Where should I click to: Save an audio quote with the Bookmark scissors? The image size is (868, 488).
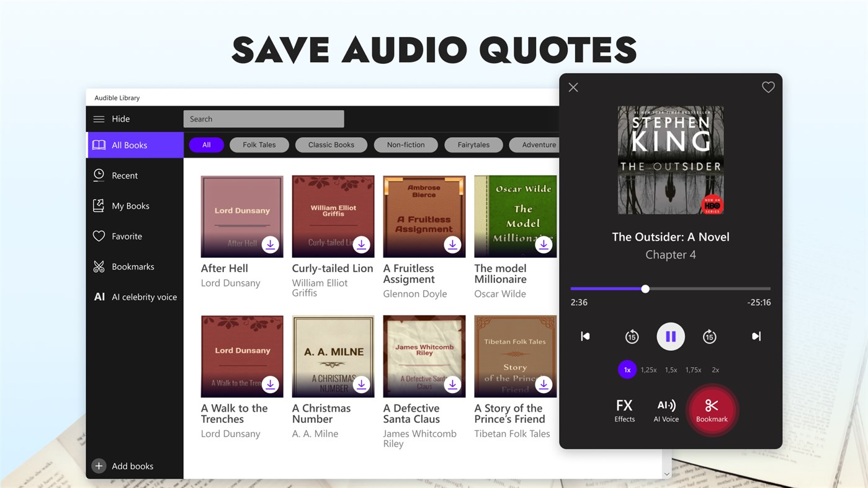[712, 409]
